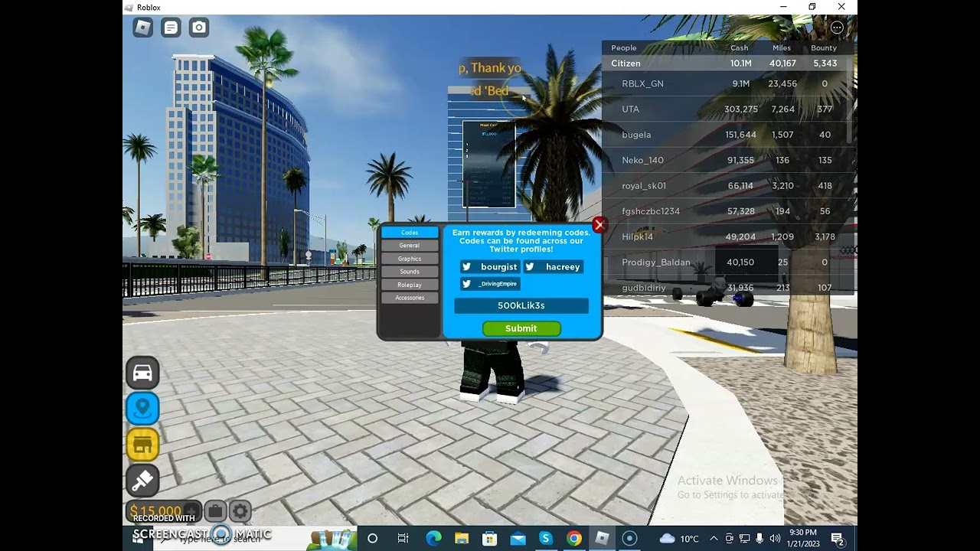Open the microphone tray icon

[759, 539]
